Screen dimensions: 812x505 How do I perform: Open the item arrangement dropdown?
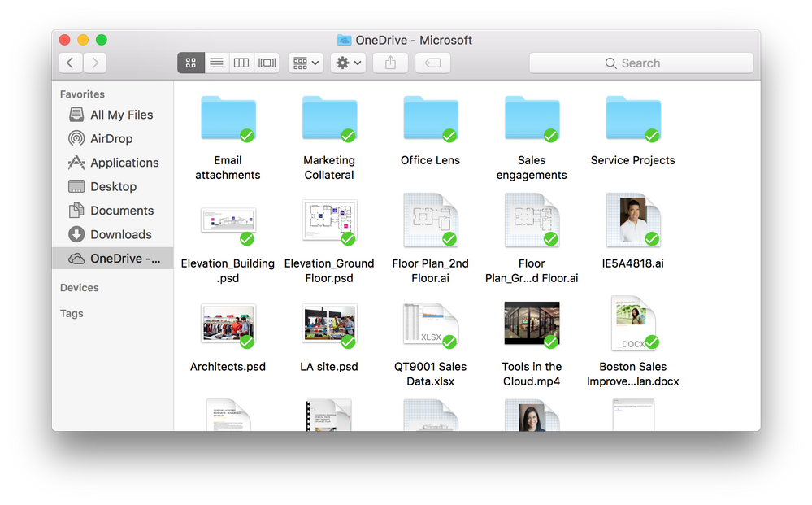click(306, 63)
